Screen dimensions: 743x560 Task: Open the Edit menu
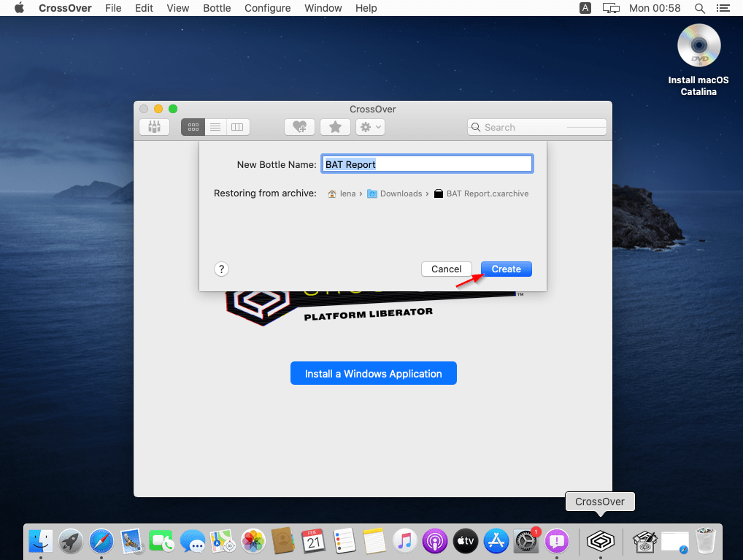click(x=144, y=8)
